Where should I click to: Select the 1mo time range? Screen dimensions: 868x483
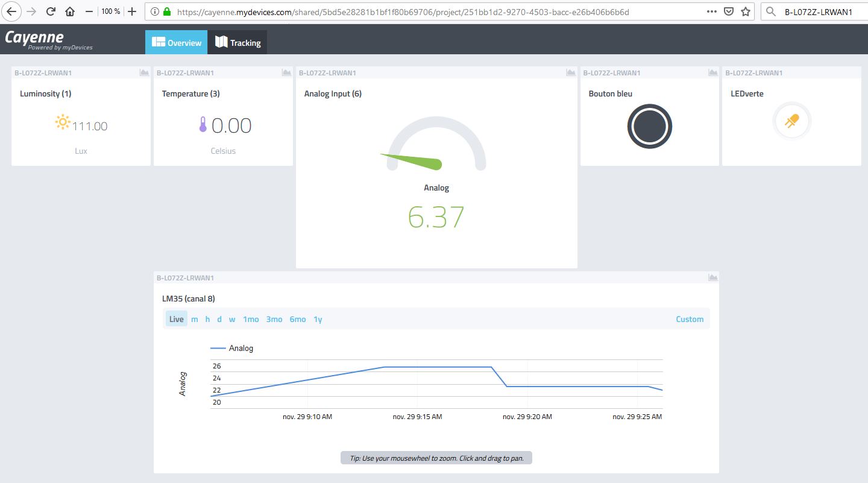[x=251, y=319]
